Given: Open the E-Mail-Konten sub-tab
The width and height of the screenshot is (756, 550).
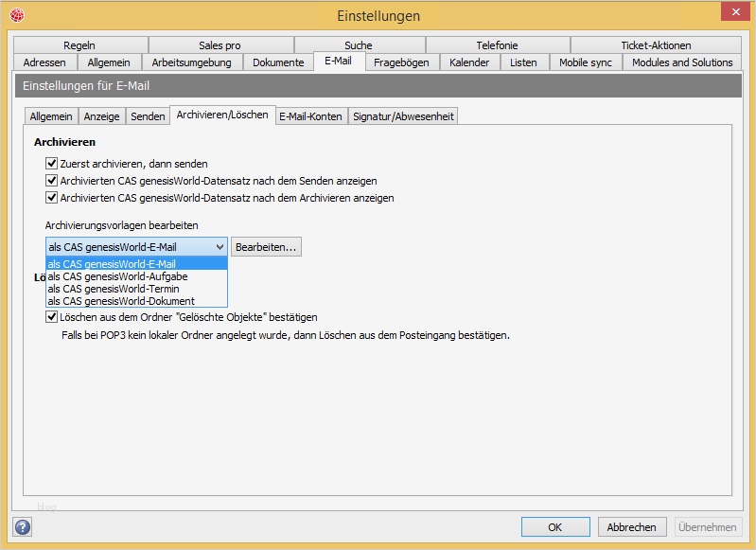Looking at the screenshot, I should (x=311, y=116).
